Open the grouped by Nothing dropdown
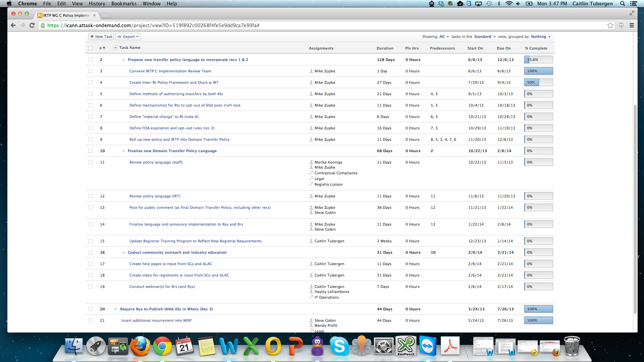 [541, 37]
